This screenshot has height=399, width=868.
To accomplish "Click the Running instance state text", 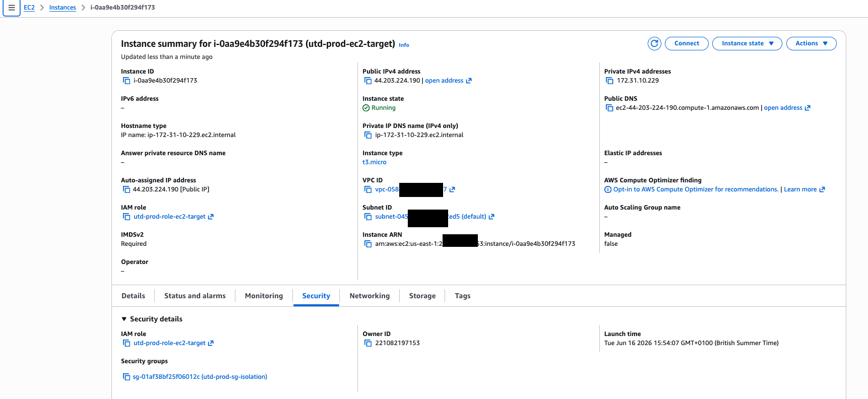I will [383, 108].
